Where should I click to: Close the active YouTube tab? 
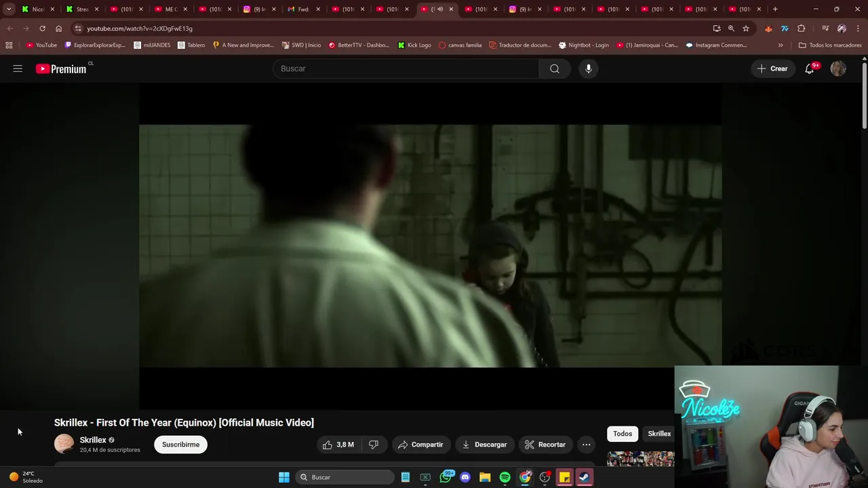[451, 9]
